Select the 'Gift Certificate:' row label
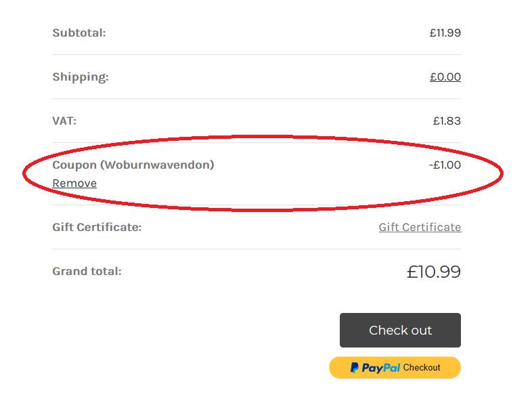The height and width of the screenshot is (399, 532). 97,227
